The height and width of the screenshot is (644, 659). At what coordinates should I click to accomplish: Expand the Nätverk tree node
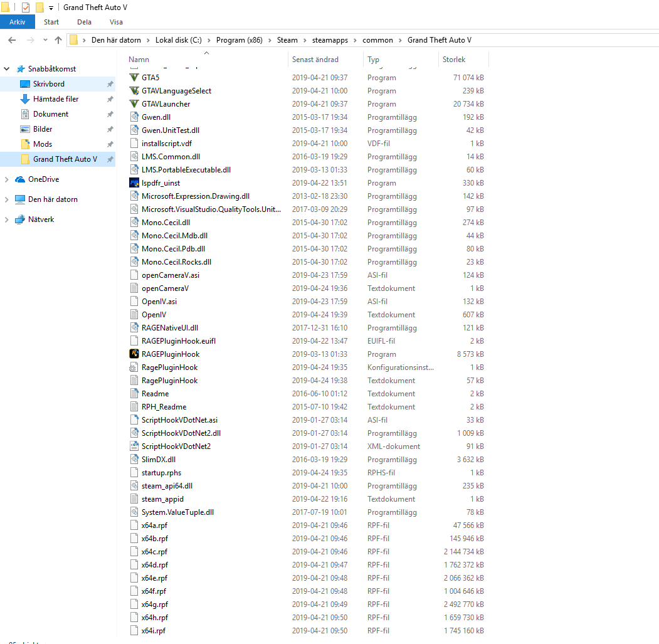pyautogui.click(x=6, y=219)
